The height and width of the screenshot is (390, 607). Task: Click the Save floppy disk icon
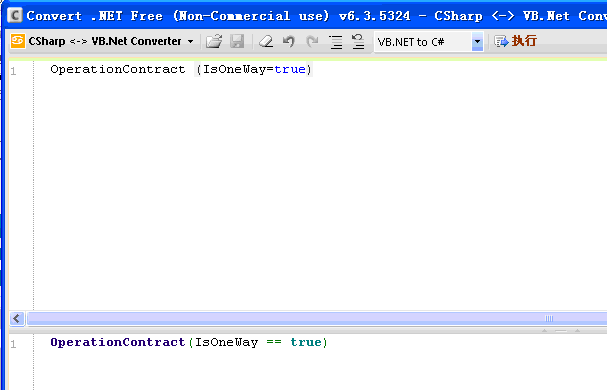coord(237,41)
